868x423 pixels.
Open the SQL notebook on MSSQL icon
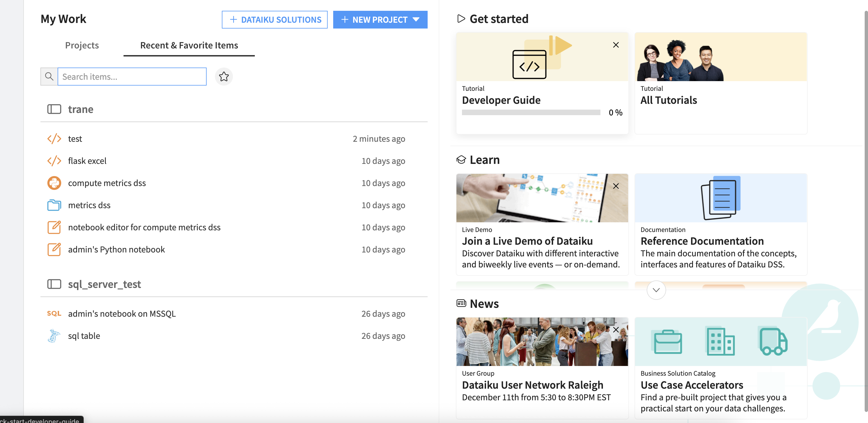pyautogui.click(x=54, y=314)
